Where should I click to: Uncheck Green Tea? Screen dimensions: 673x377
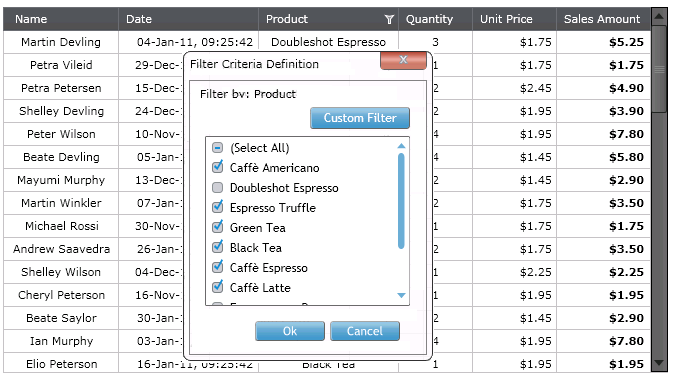point(218,228)
